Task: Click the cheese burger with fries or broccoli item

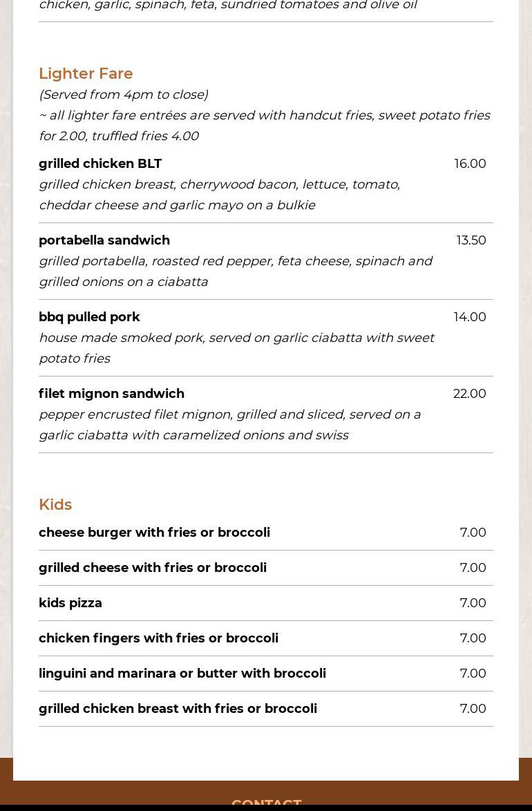Action: pos(154,533)
